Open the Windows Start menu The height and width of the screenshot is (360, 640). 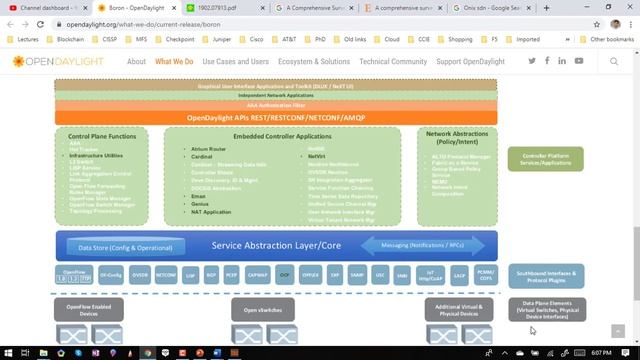(8, 353)
